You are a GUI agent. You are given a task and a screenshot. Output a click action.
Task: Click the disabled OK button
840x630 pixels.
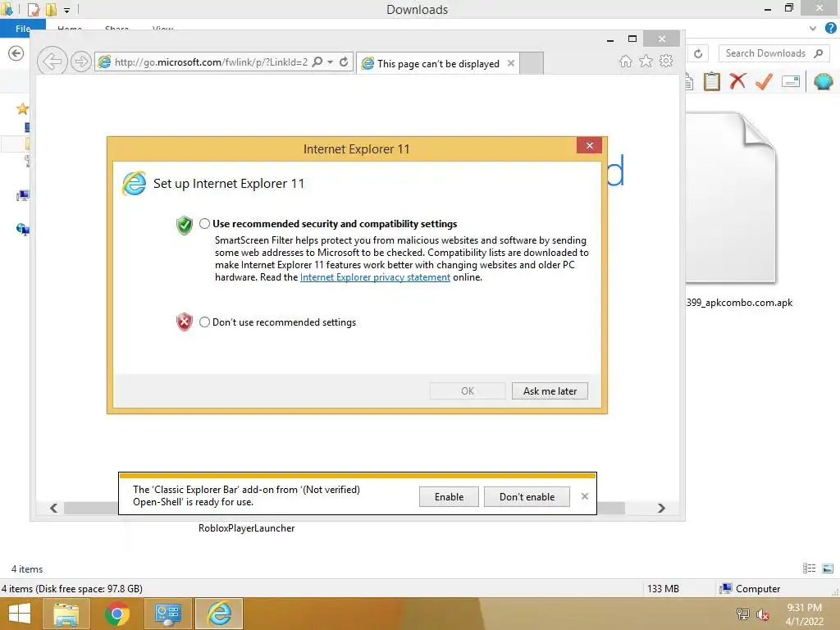(467, 391)
